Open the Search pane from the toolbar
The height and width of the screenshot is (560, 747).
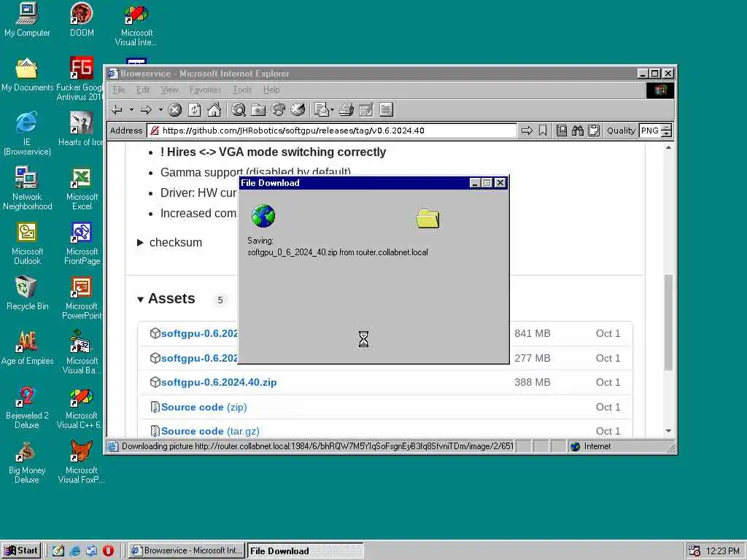pyautogui.click(x=239, y=110)
